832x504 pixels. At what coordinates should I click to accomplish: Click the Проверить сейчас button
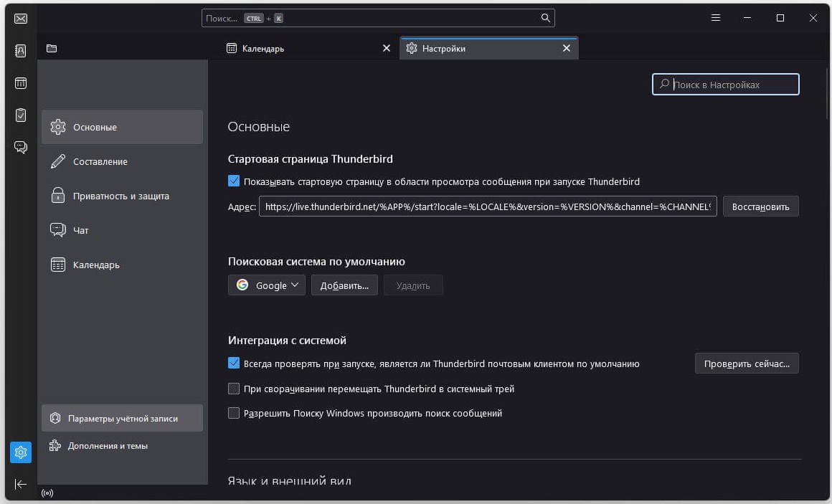tap(746, 363)
